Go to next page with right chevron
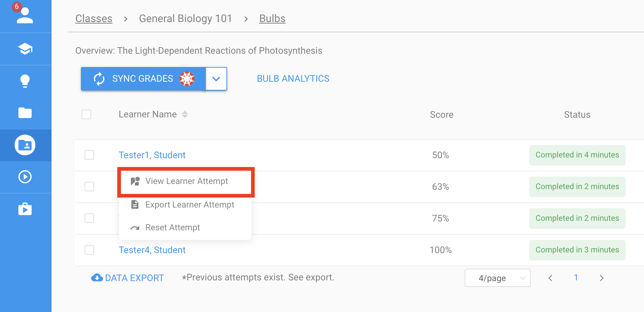644x312 pixels. pyautogui.click(x=601, y=278)
